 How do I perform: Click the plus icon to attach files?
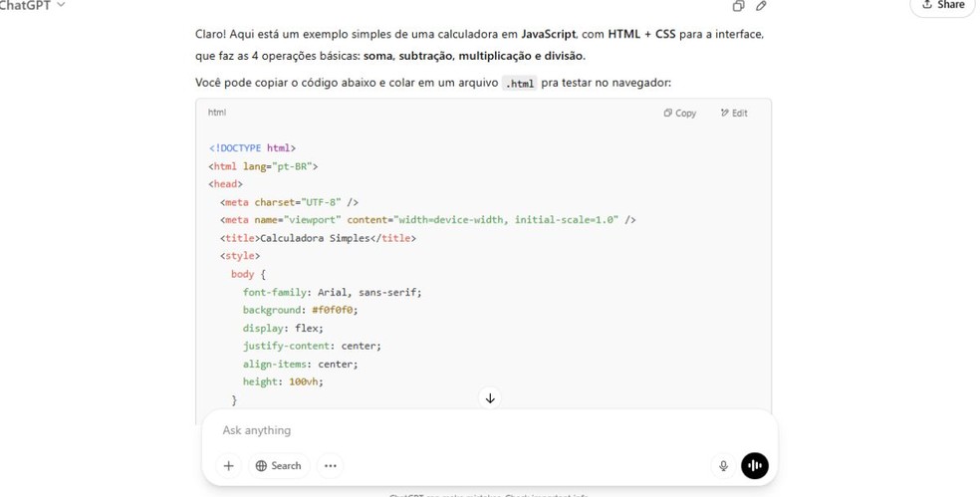pyautogui.click(x=228, y=466)
